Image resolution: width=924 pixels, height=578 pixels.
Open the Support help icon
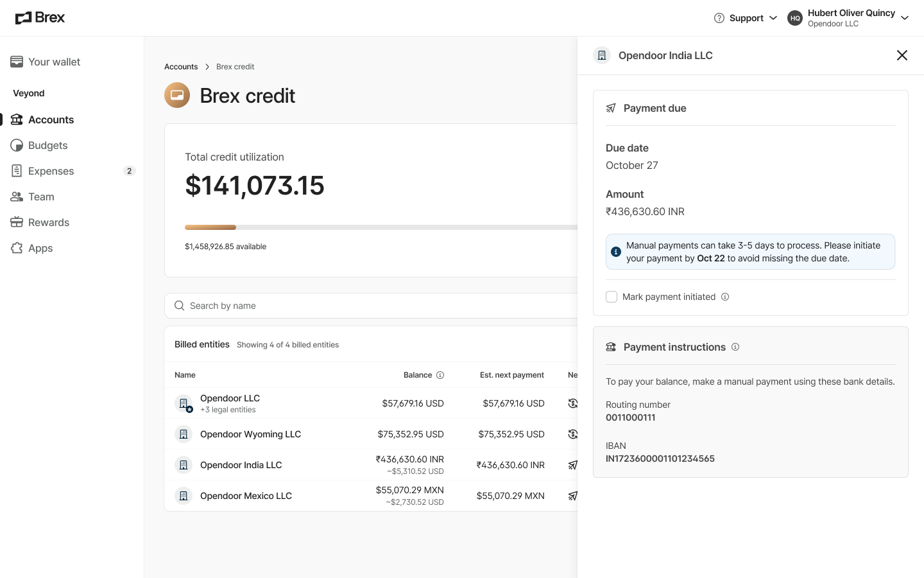(719, 18)
